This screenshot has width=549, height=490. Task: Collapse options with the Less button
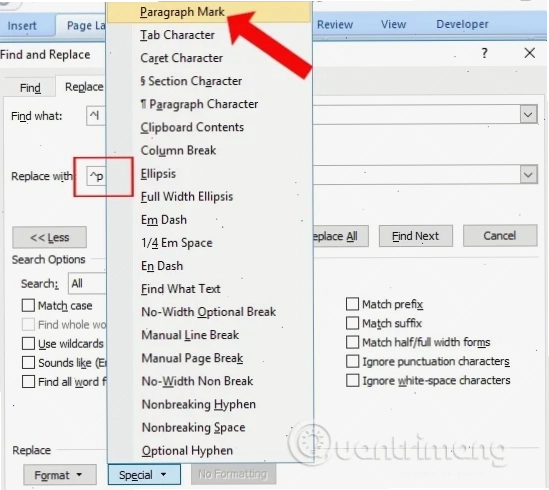coord(49,237)
